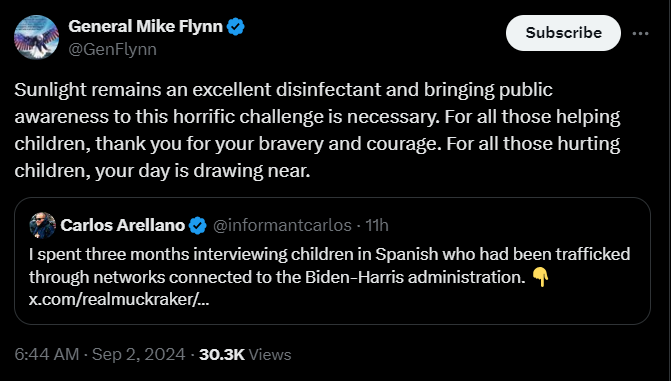Open Carlos Arellano's avatar in the quoted post

[42, 225]
